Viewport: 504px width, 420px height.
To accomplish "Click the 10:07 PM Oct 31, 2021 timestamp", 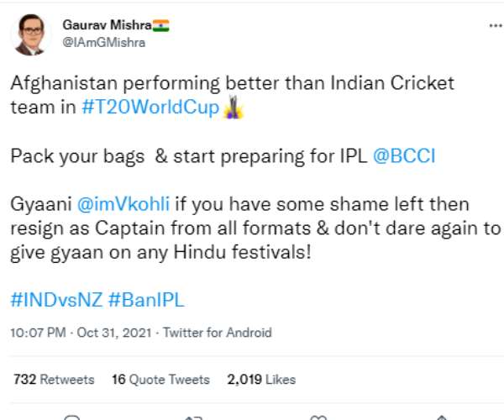I will [81, 333].
